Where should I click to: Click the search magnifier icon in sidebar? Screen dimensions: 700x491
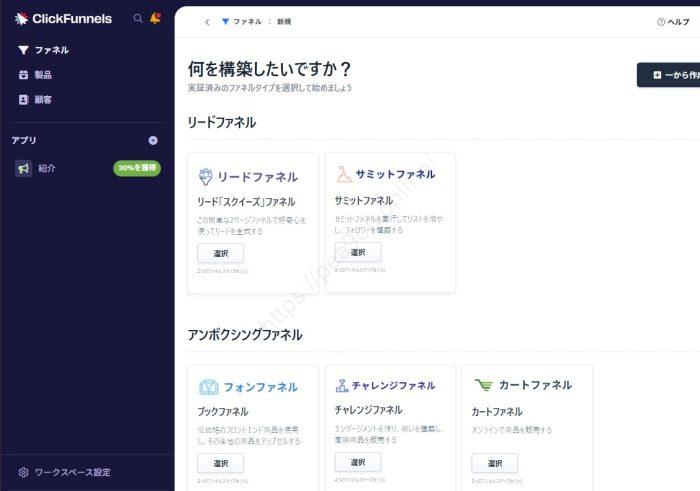138,18
